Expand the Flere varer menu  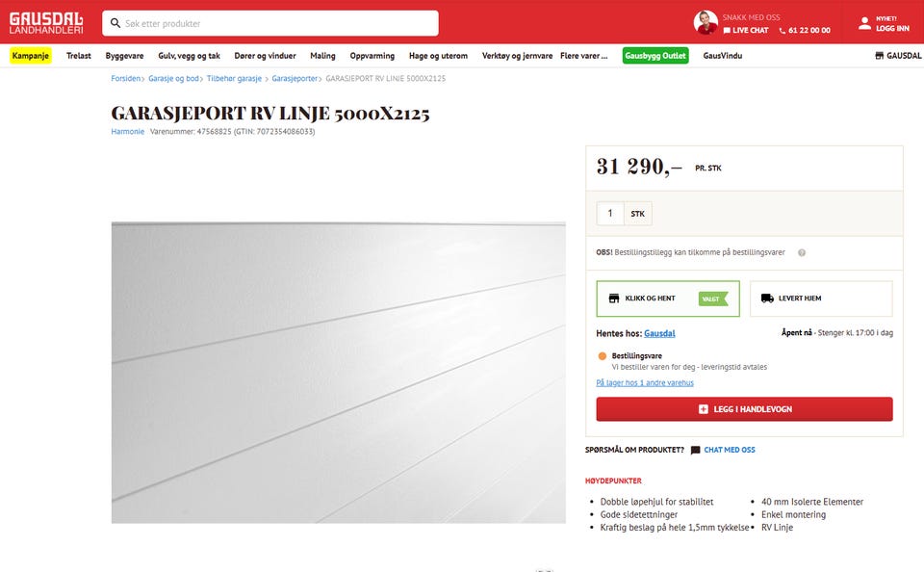tap(583, 56)
